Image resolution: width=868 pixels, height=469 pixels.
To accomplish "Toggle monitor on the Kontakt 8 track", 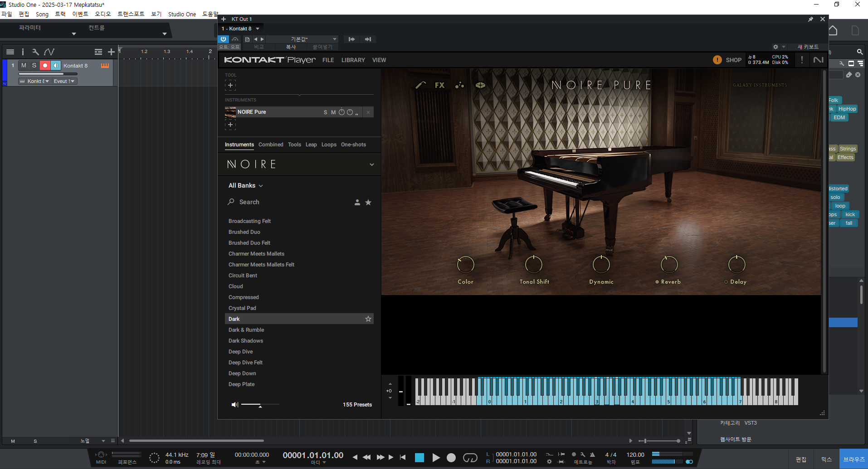I will pos(55,66).
